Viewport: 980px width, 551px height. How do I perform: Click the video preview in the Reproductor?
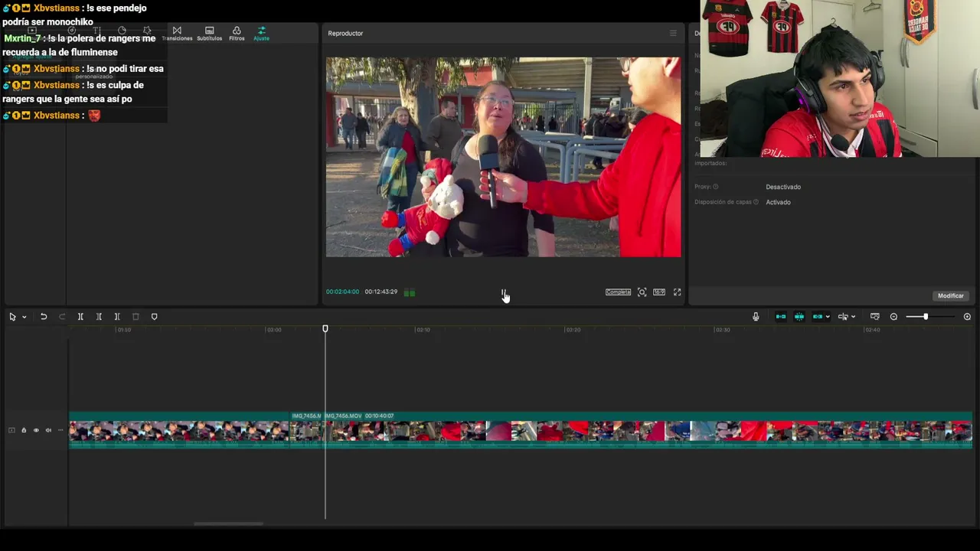tap(504, 157)
